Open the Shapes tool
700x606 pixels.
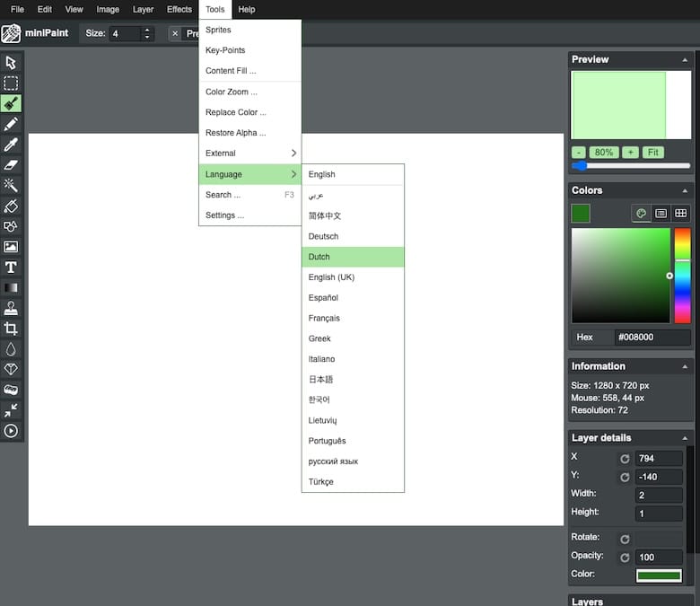[x=11, y=226]
